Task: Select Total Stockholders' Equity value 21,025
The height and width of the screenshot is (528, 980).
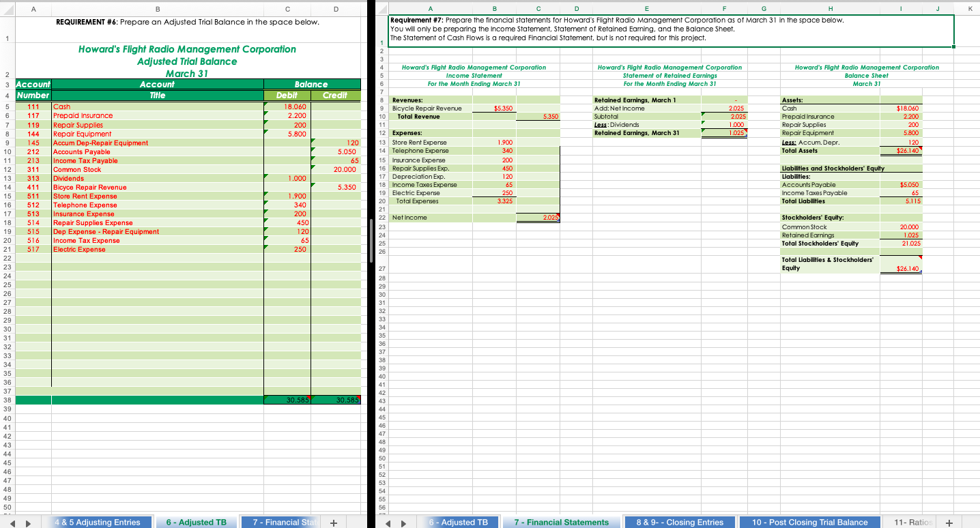Action: pos(901,244)
